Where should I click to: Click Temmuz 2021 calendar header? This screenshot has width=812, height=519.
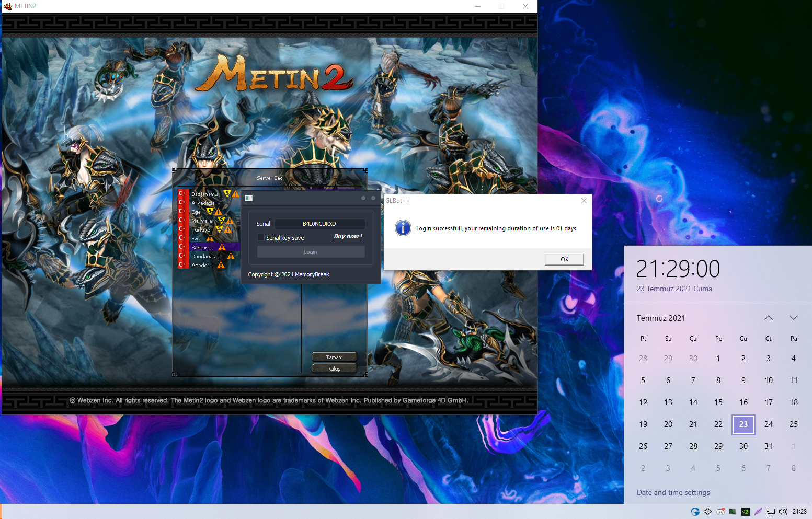661,318
